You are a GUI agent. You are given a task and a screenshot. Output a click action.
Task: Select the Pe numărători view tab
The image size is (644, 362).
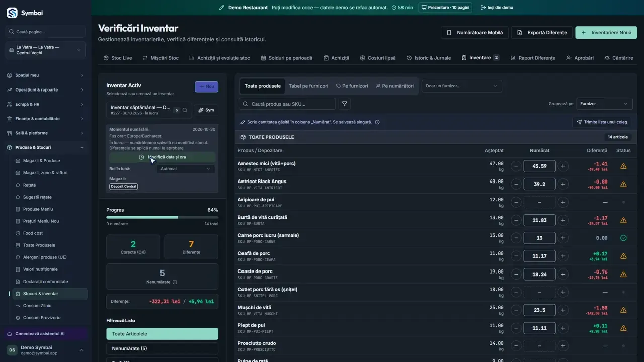click(394, 86)
